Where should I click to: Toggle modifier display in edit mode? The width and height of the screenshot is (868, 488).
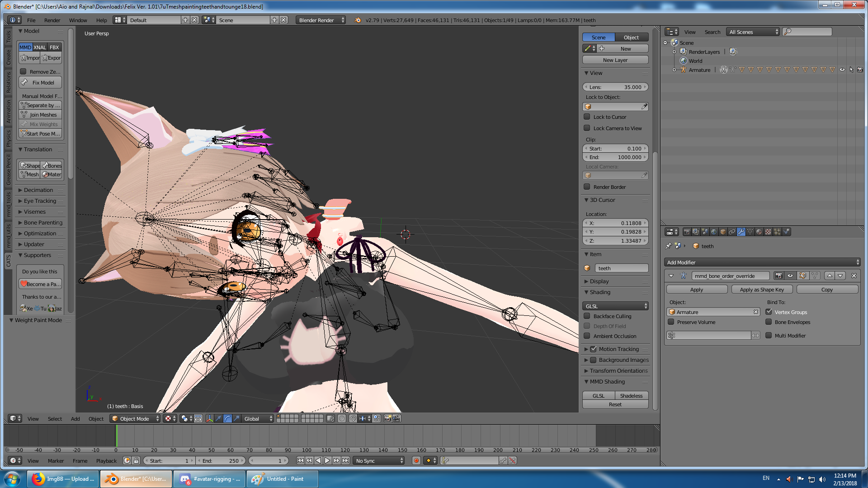802,276
